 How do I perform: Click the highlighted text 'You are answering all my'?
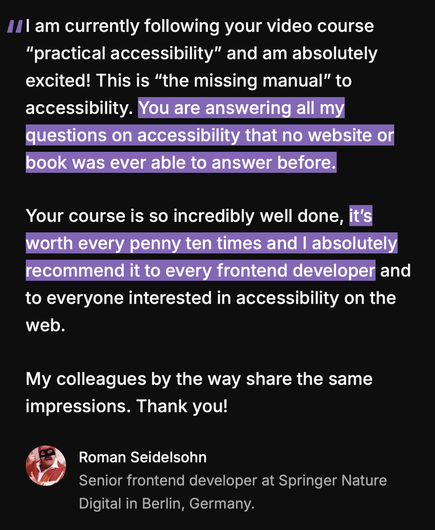pos(241,108)
